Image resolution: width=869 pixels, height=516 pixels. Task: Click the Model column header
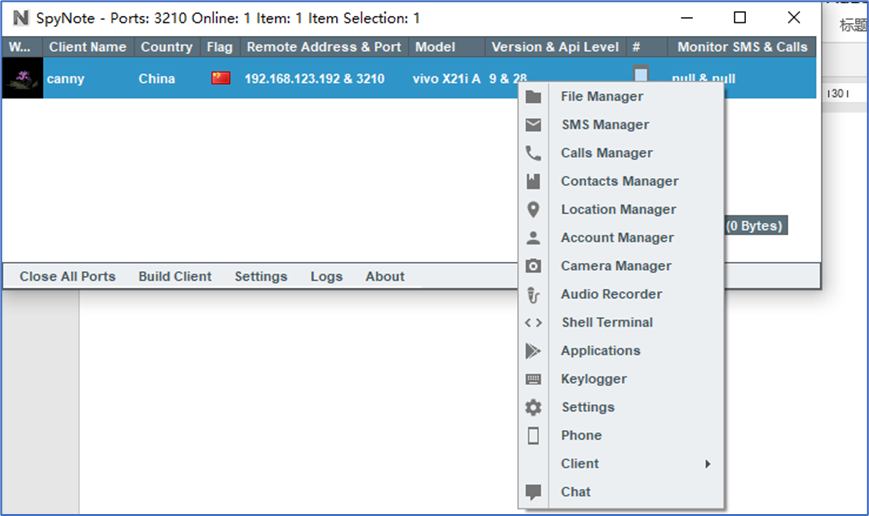(447, 47)
